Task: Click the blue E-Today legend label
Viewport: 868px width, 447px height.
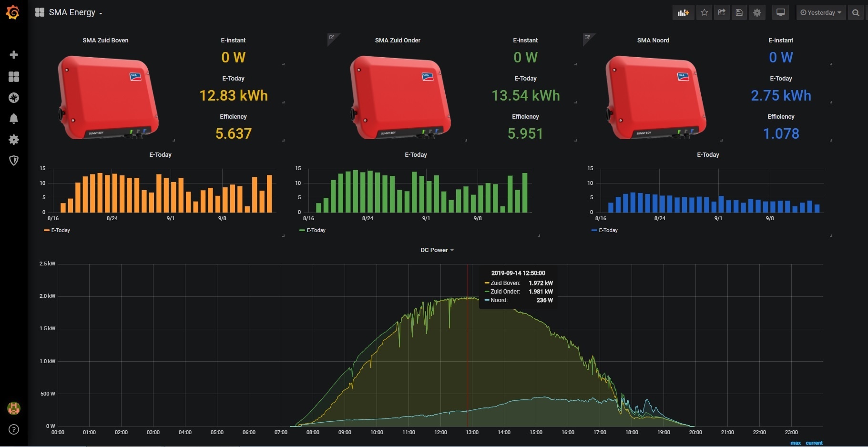Action: pyautogui.click(x=608, y=231)
